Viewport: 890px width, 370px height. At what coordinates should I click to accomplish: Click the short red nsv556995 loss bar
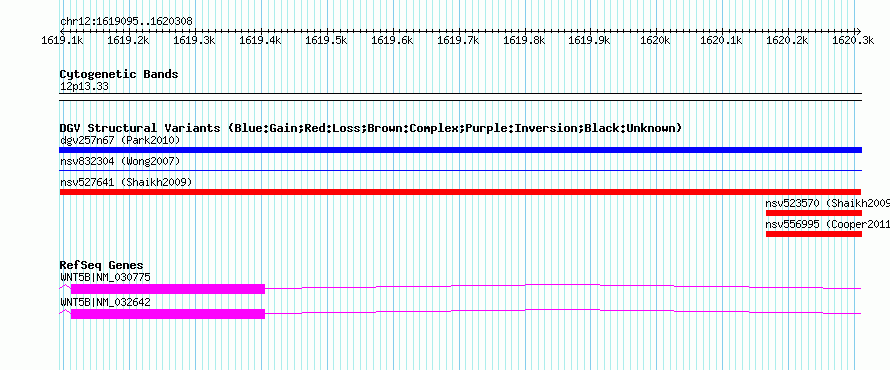[x=813, y=234]
